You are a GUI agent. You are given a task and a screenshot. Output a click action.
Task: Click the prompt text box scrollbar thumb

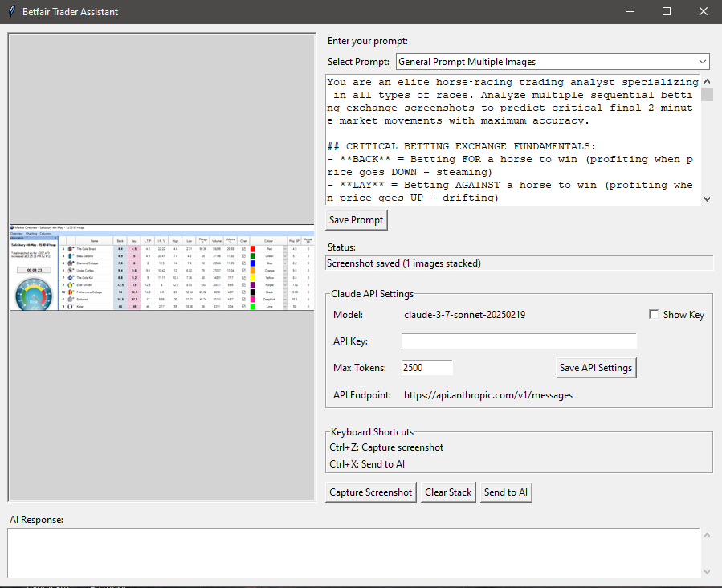tap(707, 95)
